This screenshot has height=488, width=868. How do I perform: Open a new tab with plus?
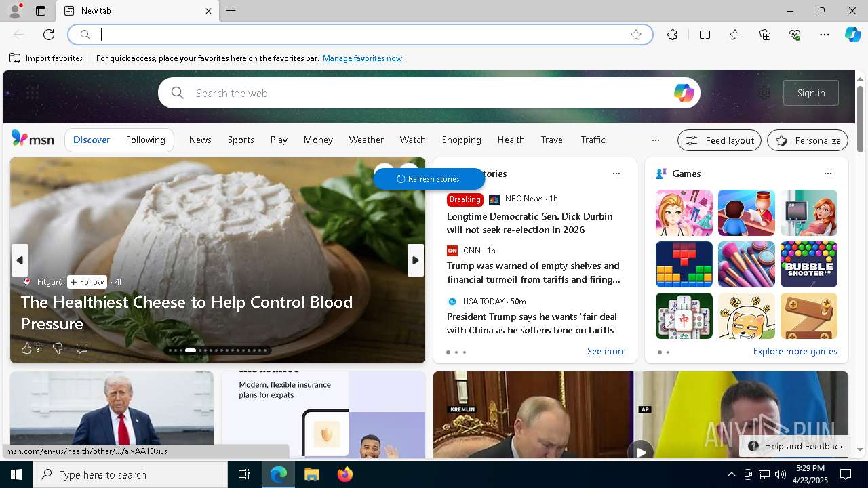[x=231, y=11]
